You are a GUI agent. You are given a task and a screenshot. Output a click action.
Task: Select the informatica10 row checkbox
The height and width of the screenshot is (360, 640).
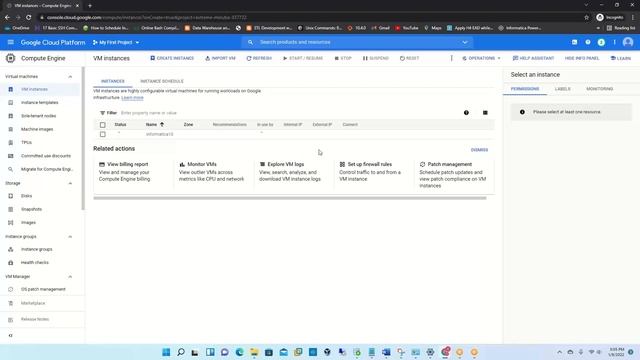102,134
